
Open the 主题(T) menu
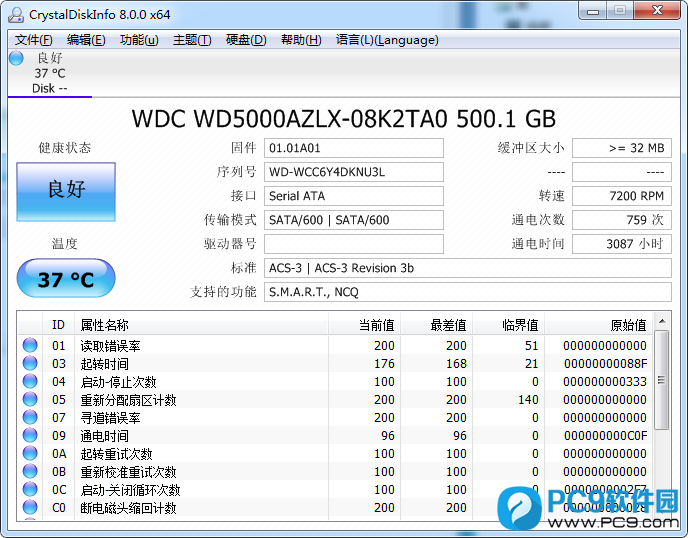pyautogui.click(x=192, y=40)
